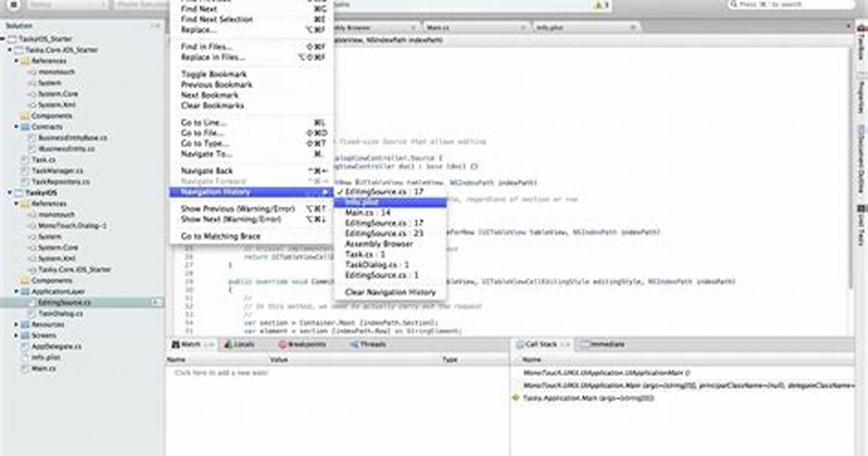Viewport: 868px width, 456px height.
Task: Focus the search field at top right
Action: tap(790, 4)
